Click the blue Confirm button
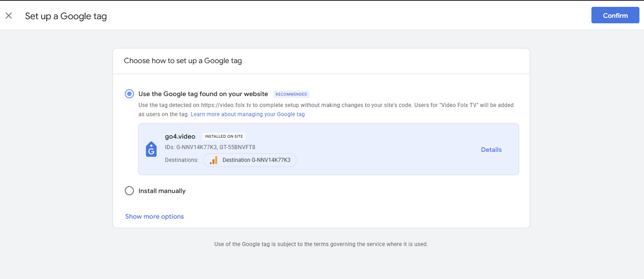The height and width of the screenshot is (279, 644). tap(615, 15)
